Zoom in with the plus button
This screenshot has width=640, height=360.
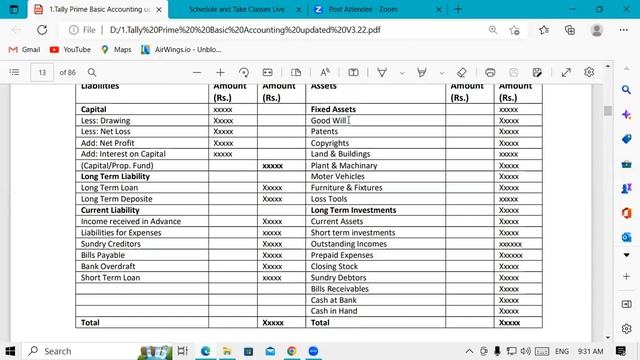(220, 72)
